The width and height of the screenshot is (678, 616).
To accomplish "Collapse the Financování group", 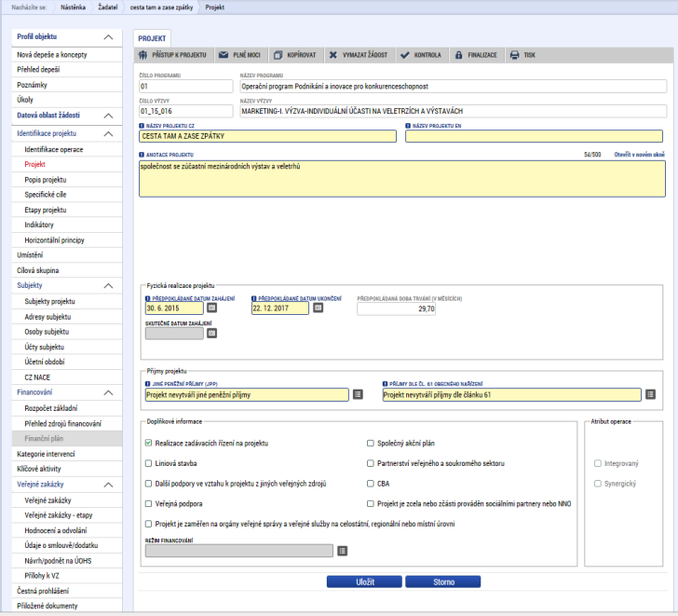I will click(x=109, y=392).
